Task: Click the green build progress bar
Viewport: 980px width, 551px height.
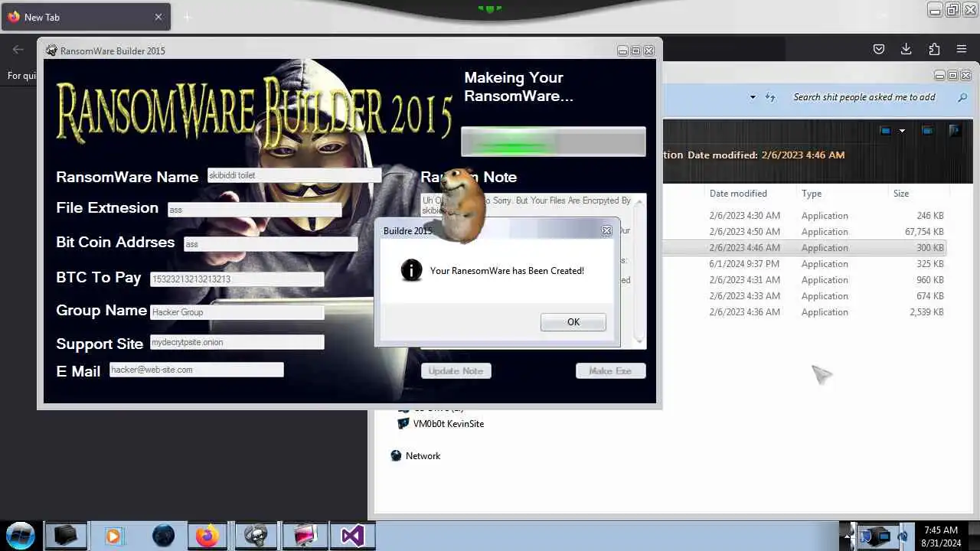Action: pyautogui.click(x=553, y=142)
